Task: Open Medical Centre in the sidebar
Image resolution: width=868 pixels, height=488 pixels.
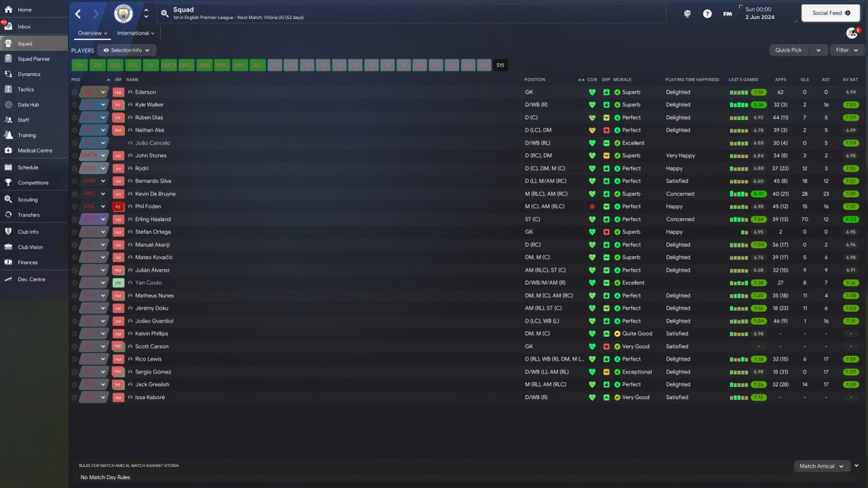Action: tap(34, 150)
